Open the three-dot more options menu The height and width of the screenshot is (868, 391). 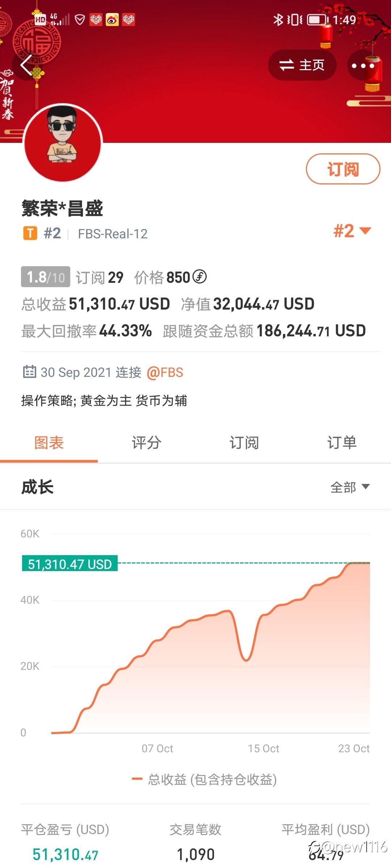[363, 65]
